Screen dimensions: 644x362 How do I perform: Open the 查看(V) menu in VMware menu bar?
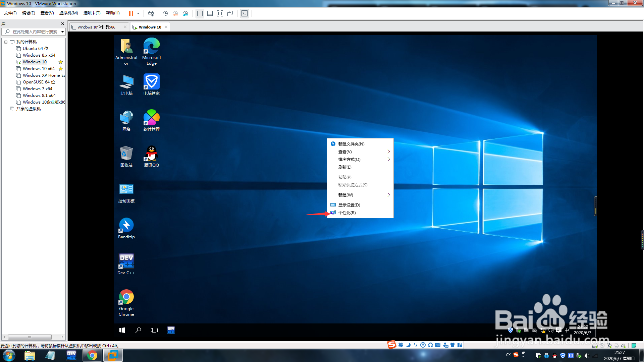click(47, 13)
